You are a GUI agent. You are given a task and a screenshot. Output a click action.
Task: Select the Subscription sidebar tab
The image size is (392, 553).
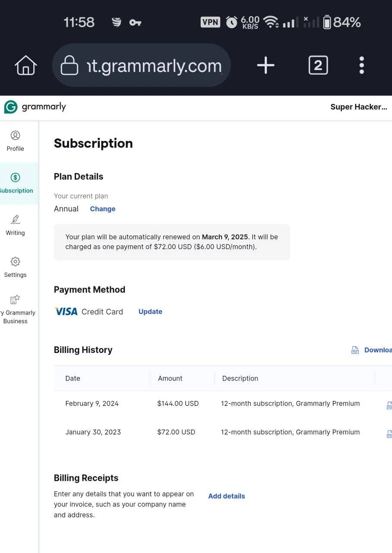pyautogui.click(x=16, y=183)
